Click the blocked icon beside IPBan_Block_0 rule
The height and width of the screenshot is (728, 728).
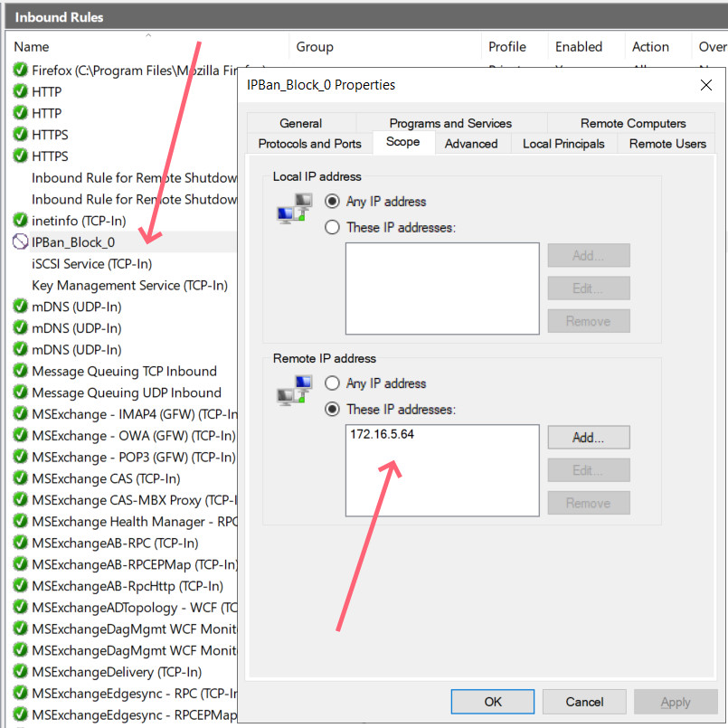click(x=21, y=242)
